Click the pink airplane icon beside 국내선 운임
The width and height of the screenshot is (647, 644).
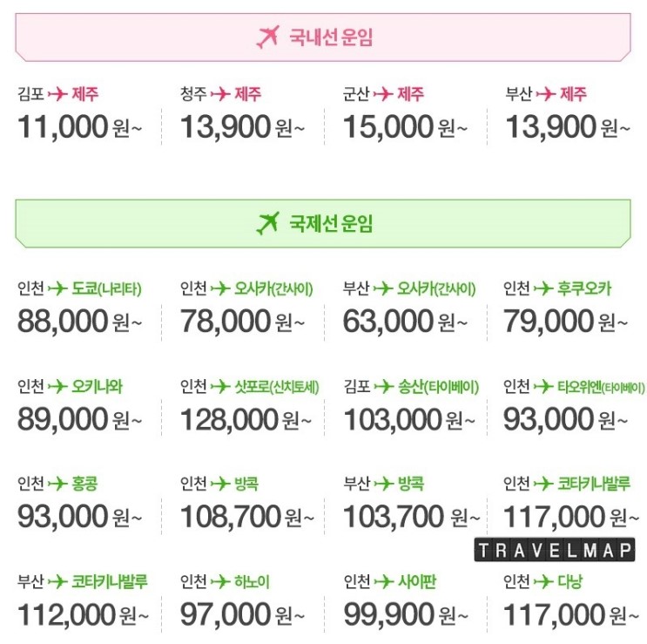(268, 37)
